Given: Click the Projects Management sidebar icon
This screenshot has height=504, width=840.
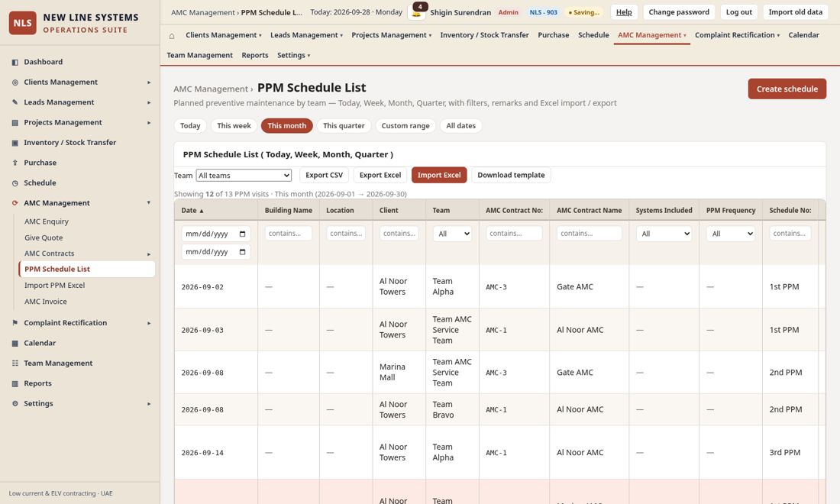Looking at the screenshot, I should pos(15,123).
